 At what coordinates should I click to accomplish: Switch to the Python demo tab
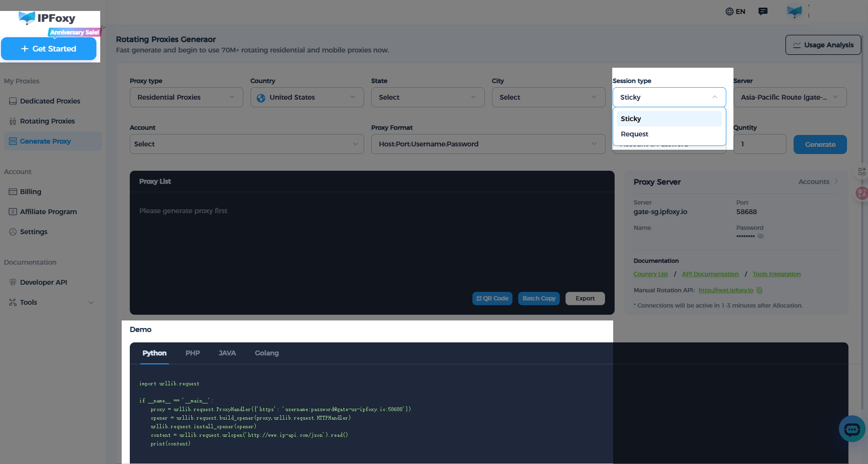point(155,353)
